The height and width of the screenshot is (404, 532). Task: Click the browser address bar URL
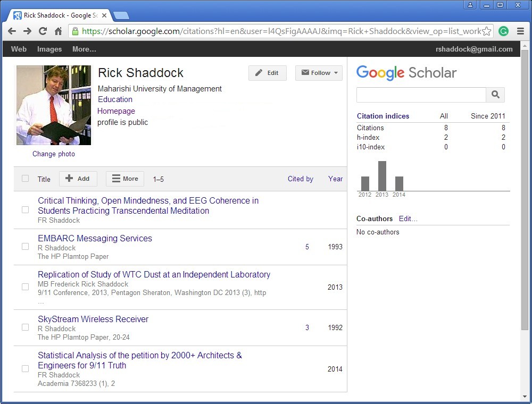point(281,31)
